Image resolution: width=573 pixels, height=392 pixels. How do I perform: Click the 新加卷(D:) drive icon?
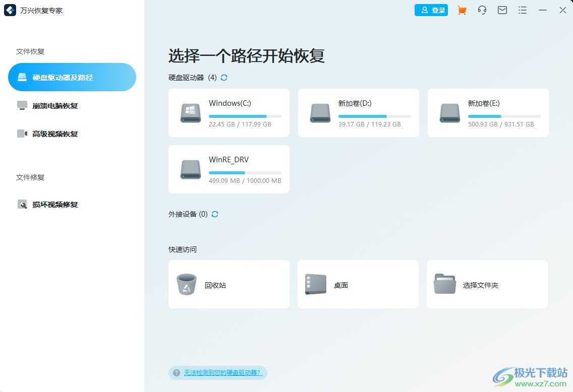coord(320,113)
